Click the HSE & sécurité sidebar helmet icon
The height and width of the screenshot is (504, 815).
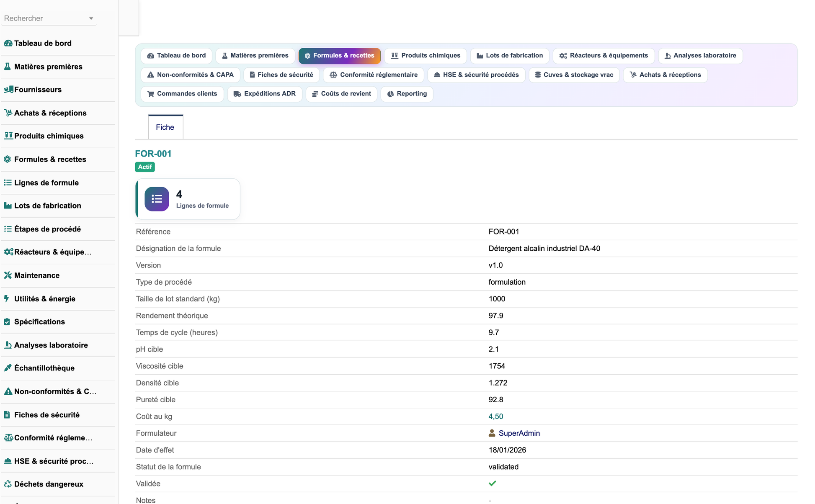point(8,461)
